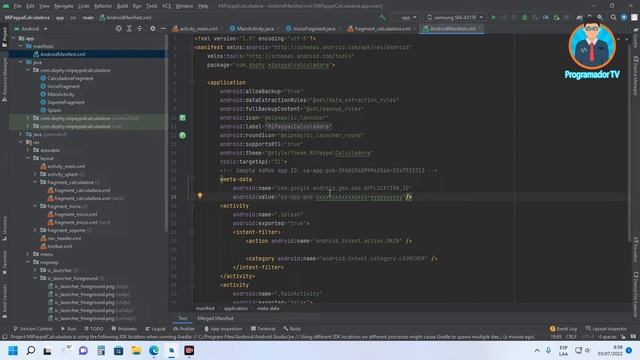Click the android:label value "MiPaypalCalculadora"

pyautogui.click(x=298, y=127)
